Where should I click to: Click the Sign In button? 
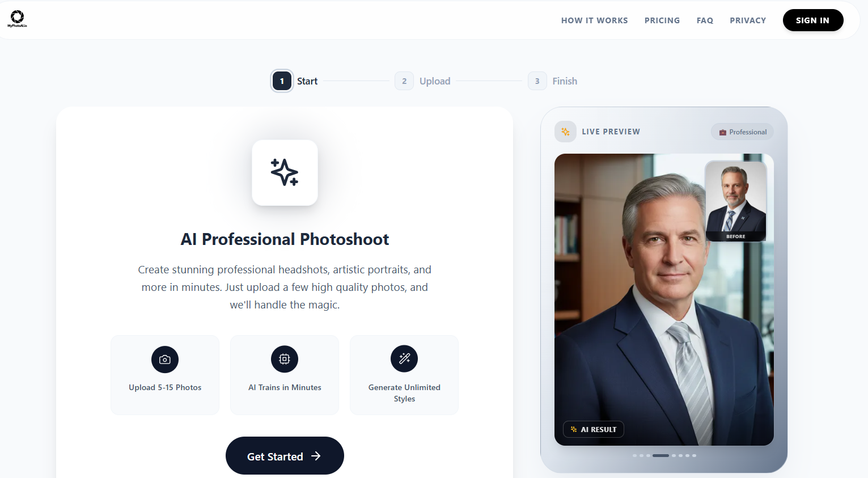coord(813,20)
